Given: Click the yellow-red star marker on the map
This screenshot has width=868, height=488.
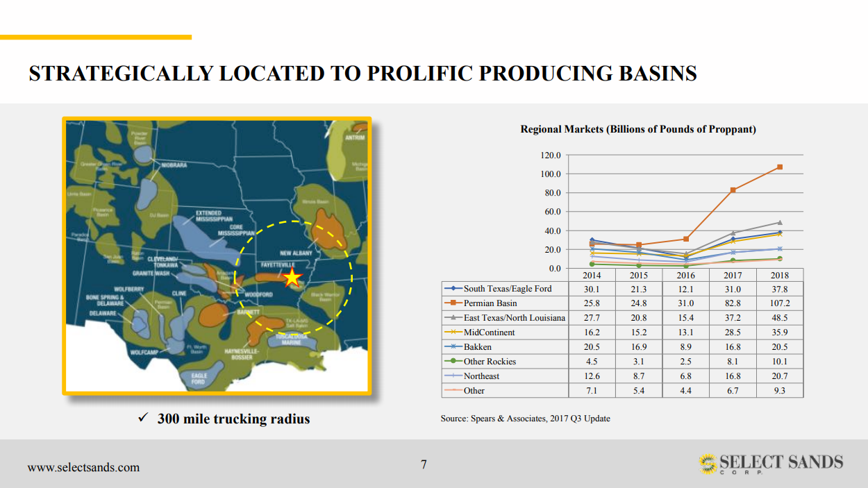Looking at the screenshot, I should coord(292,278).
